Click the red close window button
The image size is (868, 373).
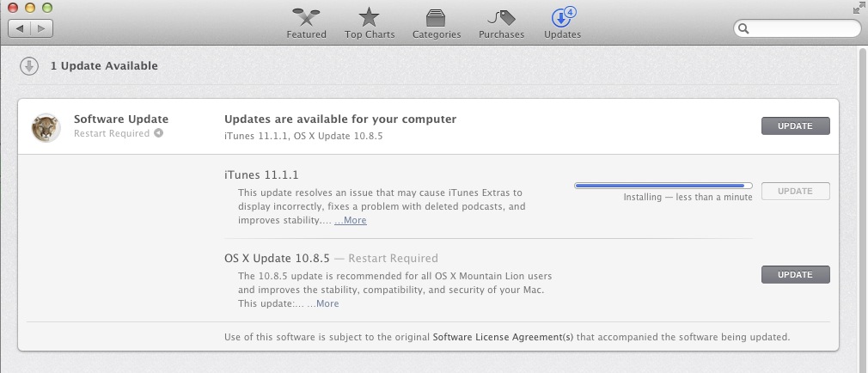tap(13, 8)
